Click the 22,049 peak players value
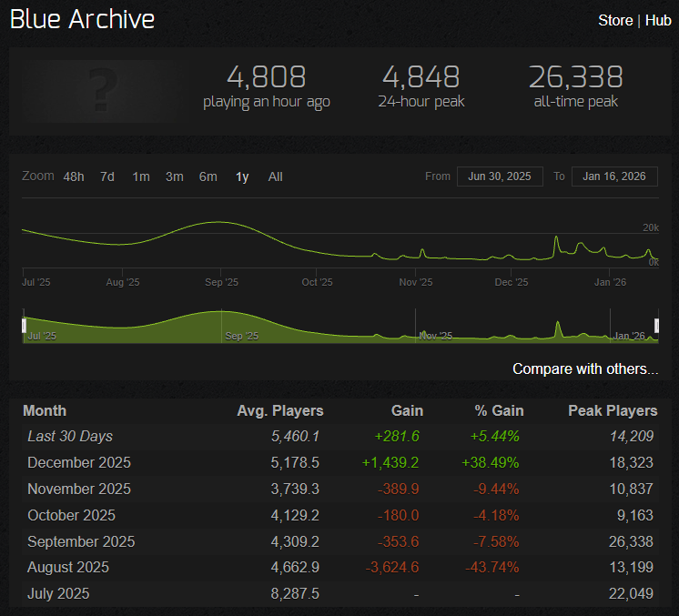Screen dimensions: 679x616 631,593
